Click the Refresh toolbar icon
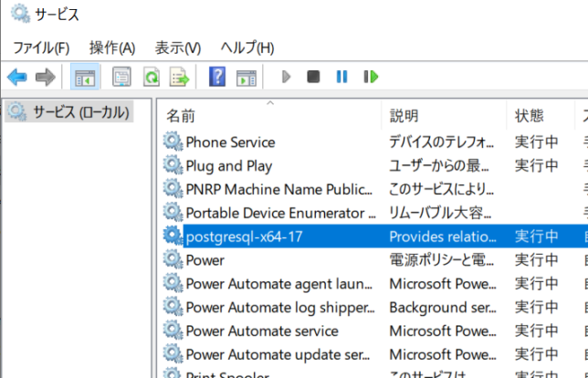Image resolution: width=588 pixels, height=378 pixels. (x=152, y=77)
